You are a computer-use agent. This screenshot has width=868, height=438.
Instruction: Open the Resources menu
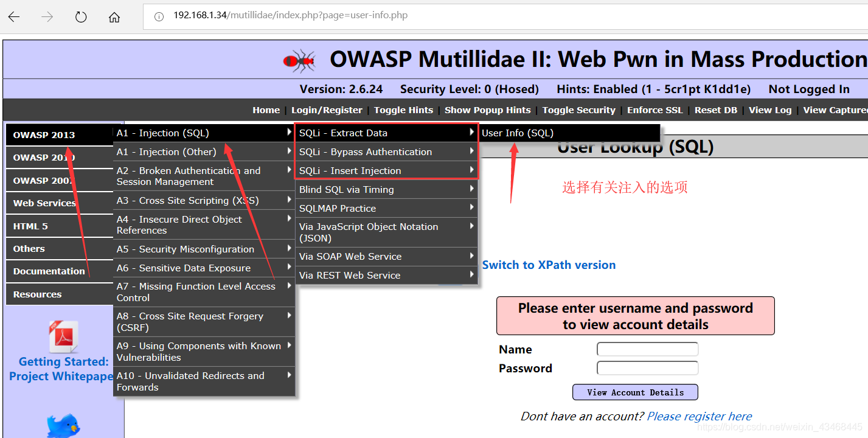coord(59,294)
